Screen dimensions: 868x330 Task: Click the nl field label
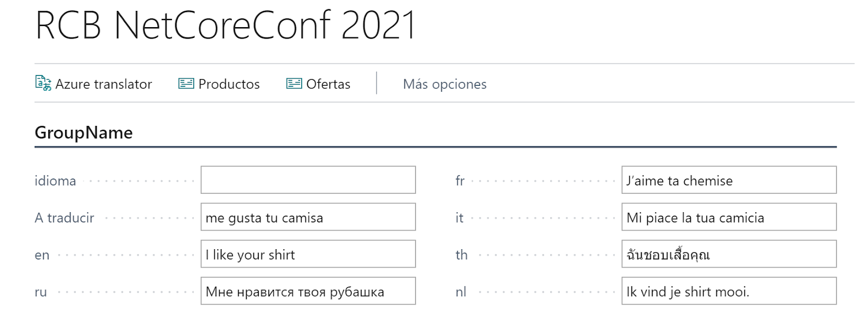pos(461,291)
